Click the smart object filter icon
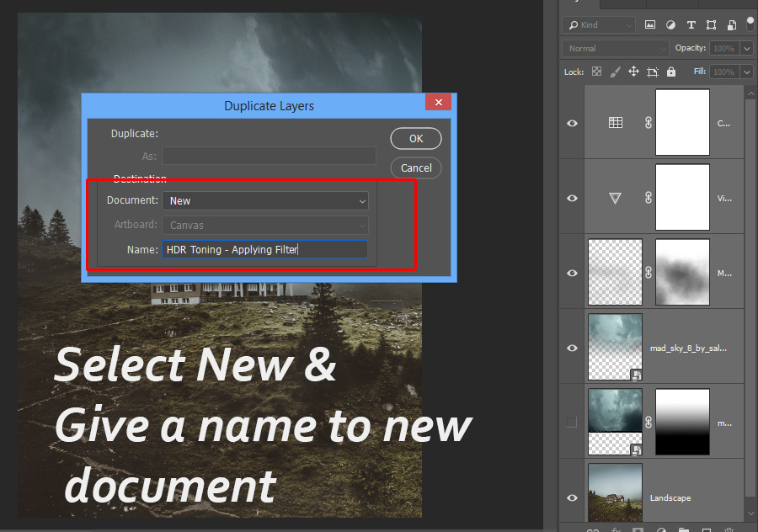The image size is (758, 532). pyautogui.click(x=731, y=25)
